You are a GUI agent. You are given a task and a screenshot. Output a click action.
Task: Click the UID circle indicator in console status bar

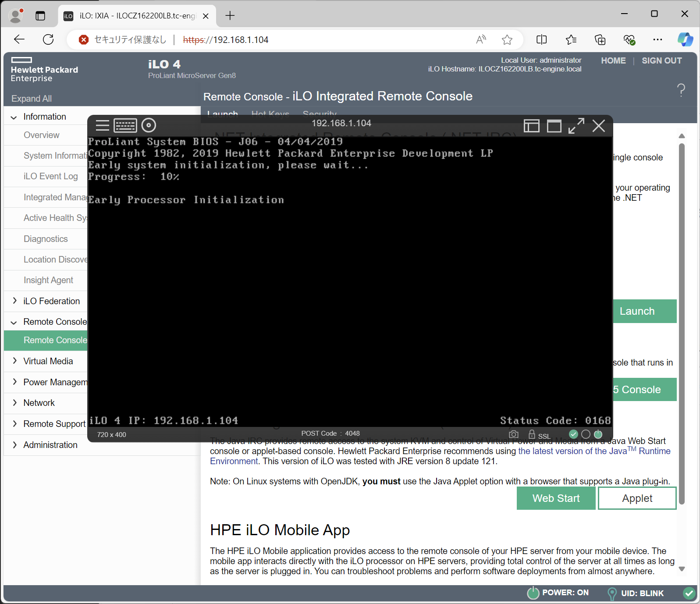(586, 434)
